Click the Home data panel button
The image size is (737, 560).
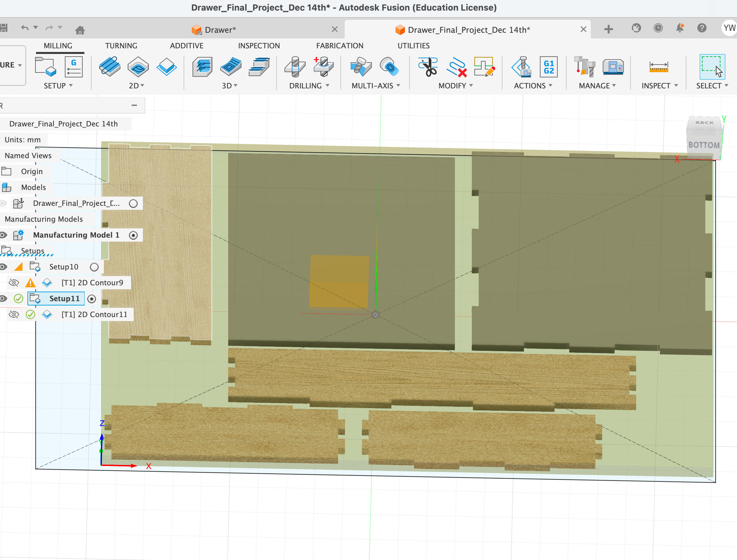80,30
